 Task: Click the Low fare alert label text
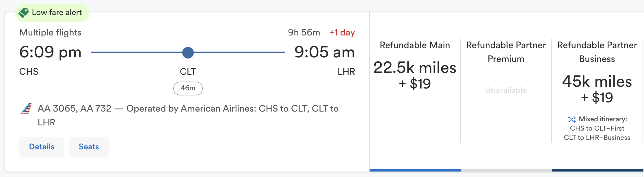click(57, 13)
